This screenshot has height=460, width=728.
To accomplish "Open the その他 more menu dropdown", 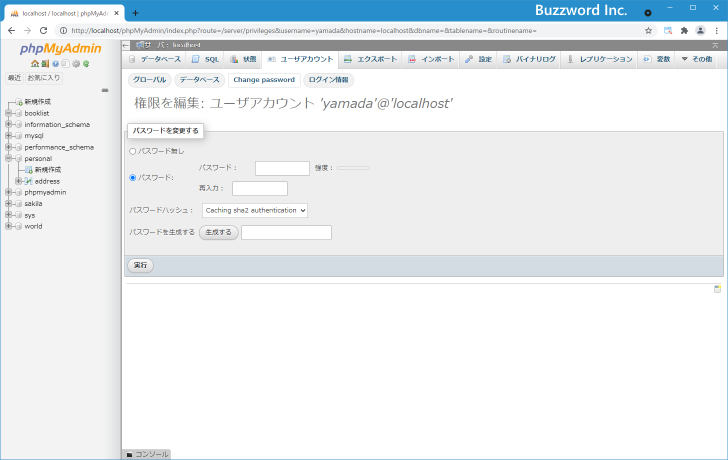I will [696, 59].
